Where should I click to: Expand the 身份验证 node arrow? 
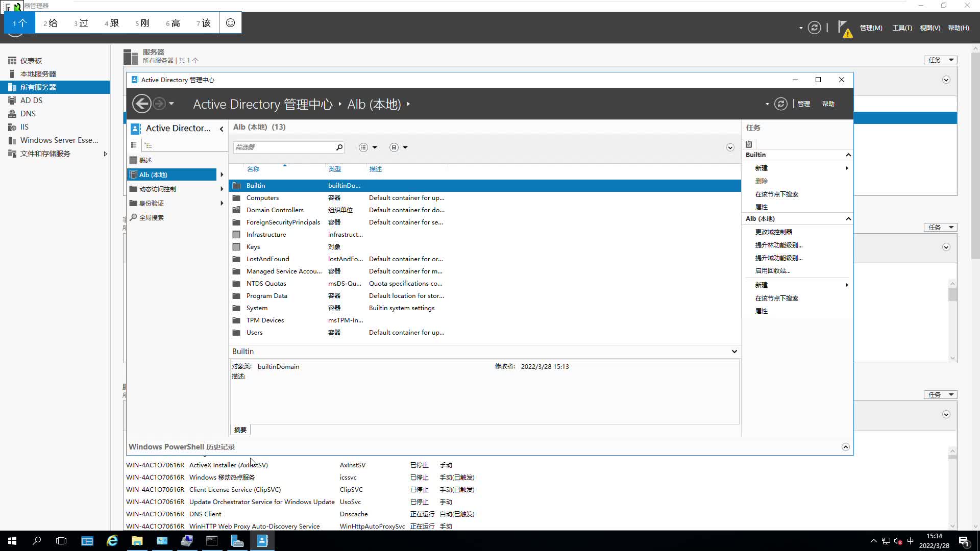pos(222,204)
